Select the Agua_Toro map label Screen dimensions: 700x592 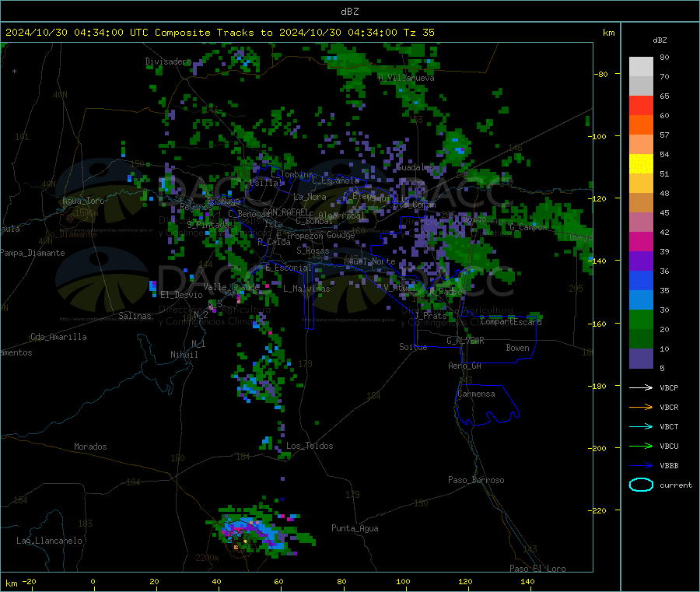click(83, 201)
